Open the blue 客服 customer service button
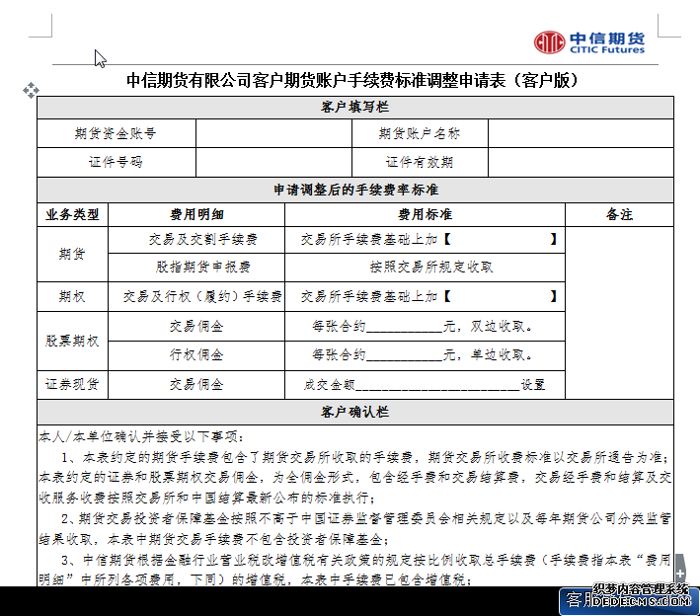This screenshot has height=616, width=700. point(629,600)
